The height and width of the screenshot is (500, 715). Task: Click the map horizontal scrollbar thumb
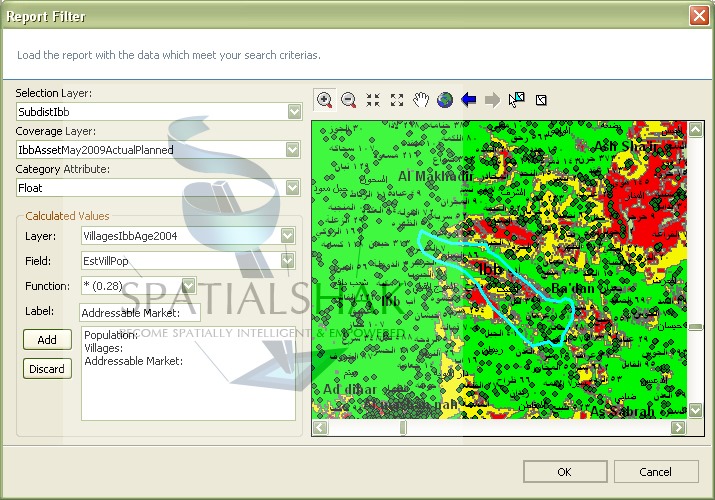coord(403,427)
